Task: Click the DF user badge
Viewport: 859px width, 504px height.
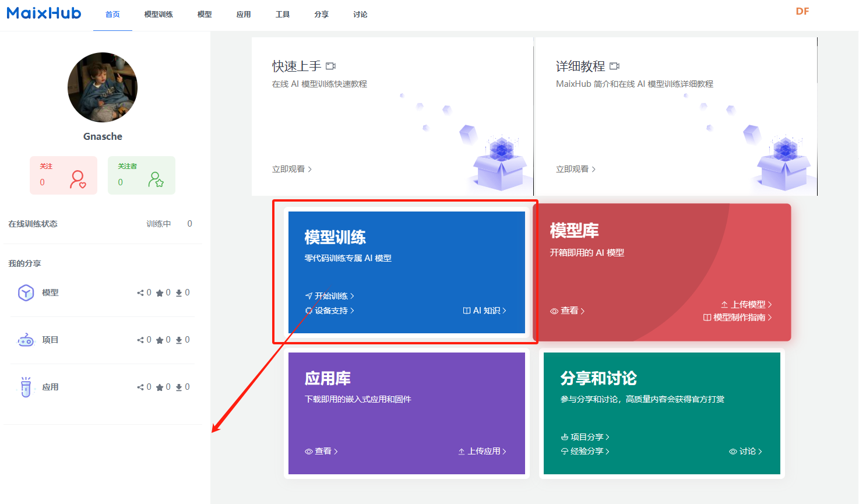Action: (x=802, y=11)
